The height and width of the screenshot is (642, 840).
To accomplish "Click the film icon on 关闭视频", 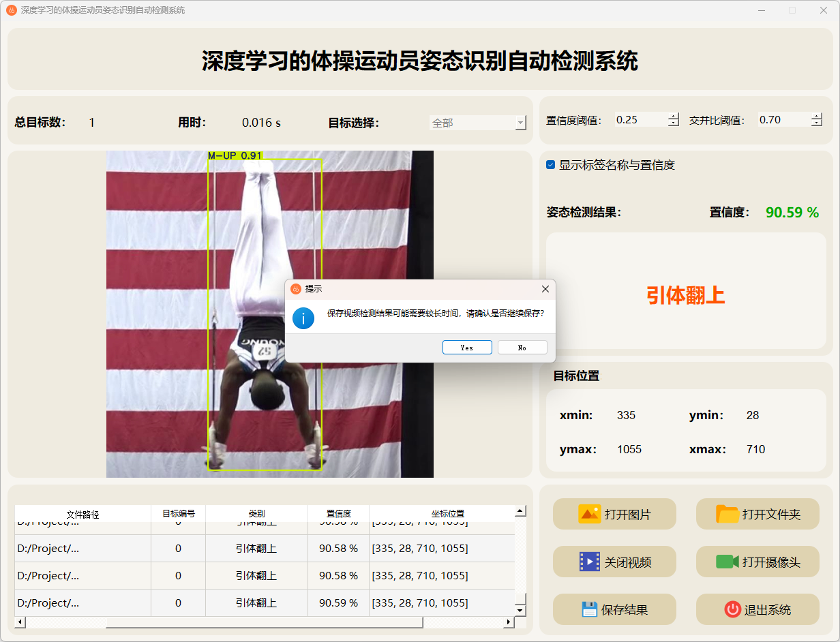I will (589, 562).
